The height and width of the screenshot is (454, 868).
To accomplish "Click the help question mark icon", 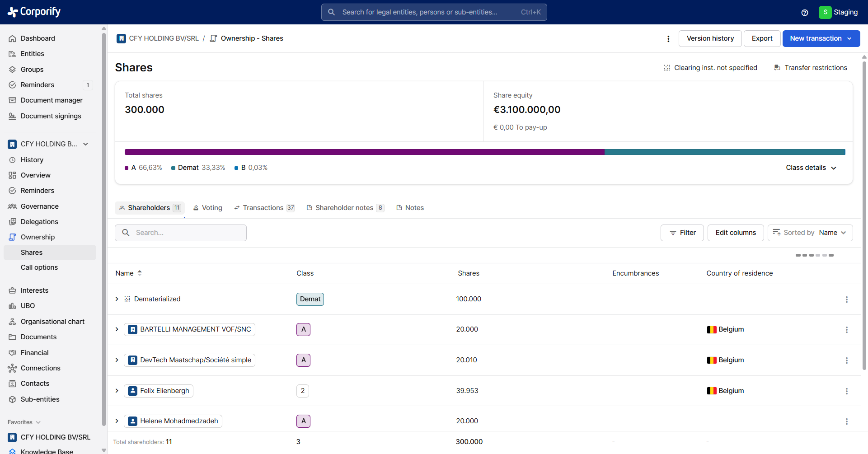I will [x=805, y=13].
